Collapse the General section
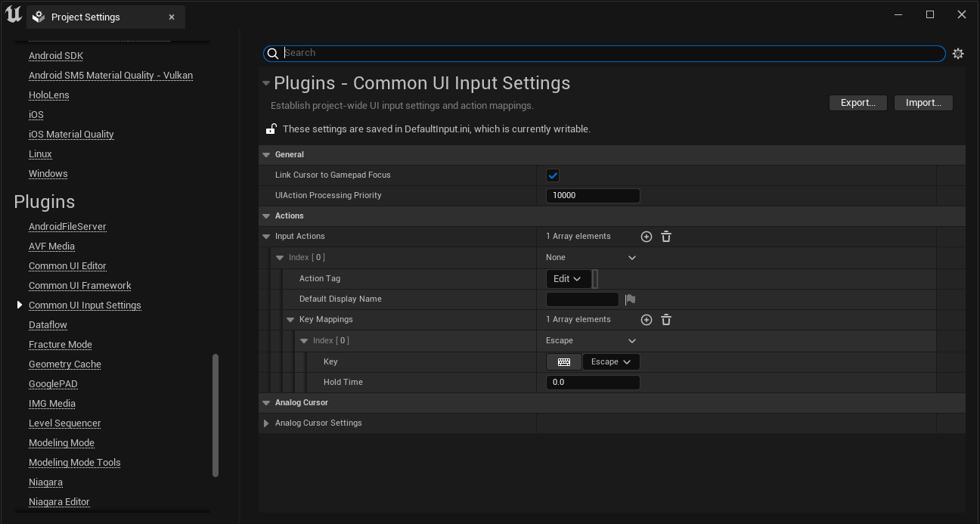The width and height of the screenshot is (980, 524). pos(266,155)
